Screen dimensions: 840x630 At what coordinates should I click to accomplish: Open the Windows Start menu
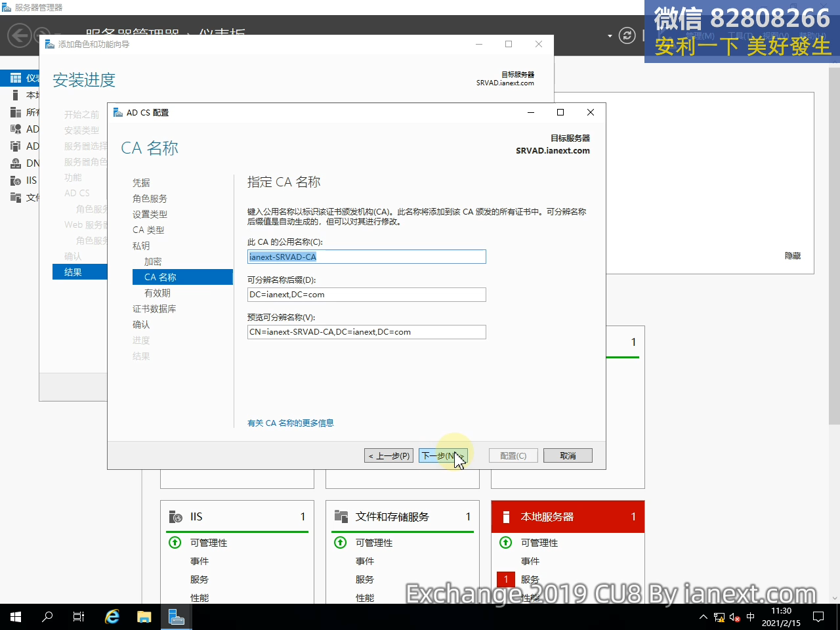16,617
